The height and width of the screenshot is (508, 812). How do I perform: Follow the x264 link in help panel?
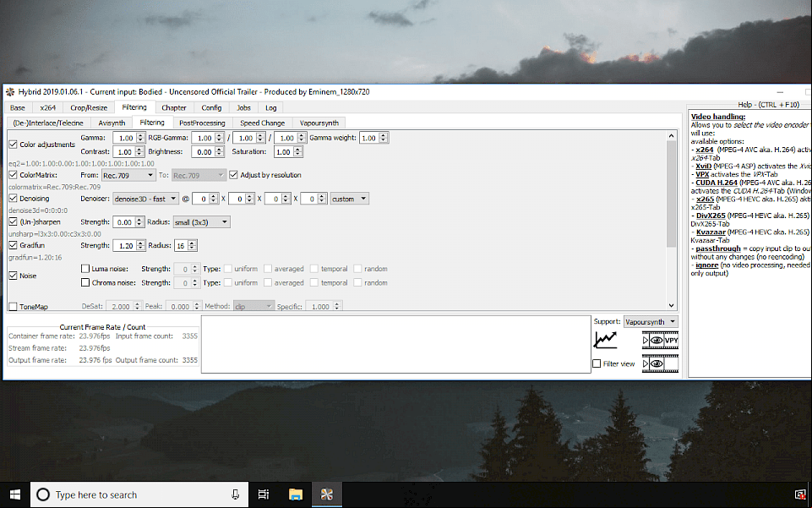click(x=705, y=150)
